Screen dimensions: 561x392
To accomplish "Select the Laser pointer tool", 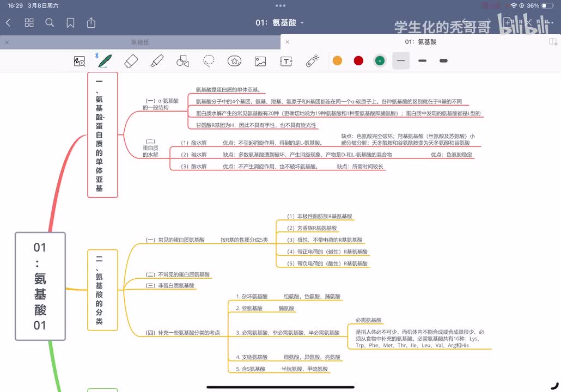I will pos(312,60).
